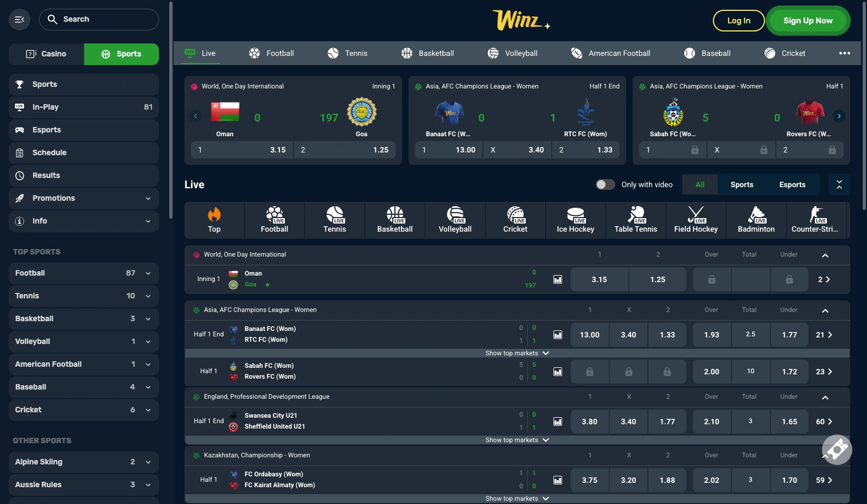Expand the Info menu
867x504 pixels.
coord(84,221)
